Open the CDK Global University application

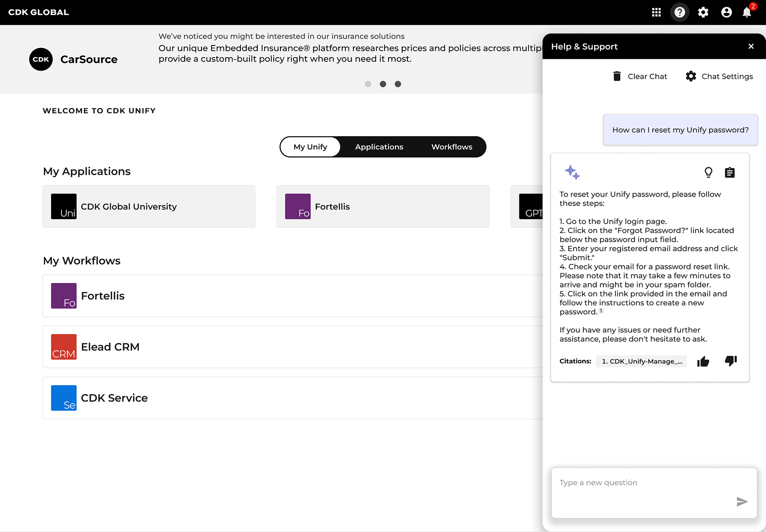point(149,206)
